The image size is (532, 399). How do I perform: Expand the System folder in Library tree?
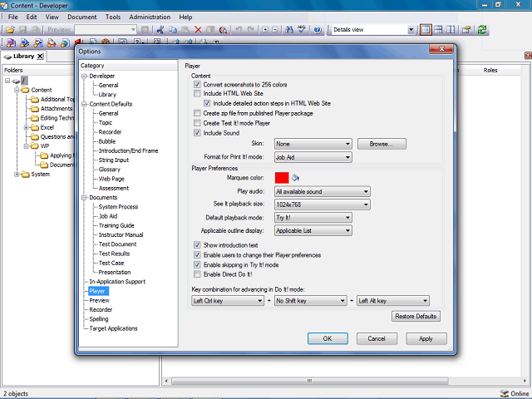tap(17, 175)
